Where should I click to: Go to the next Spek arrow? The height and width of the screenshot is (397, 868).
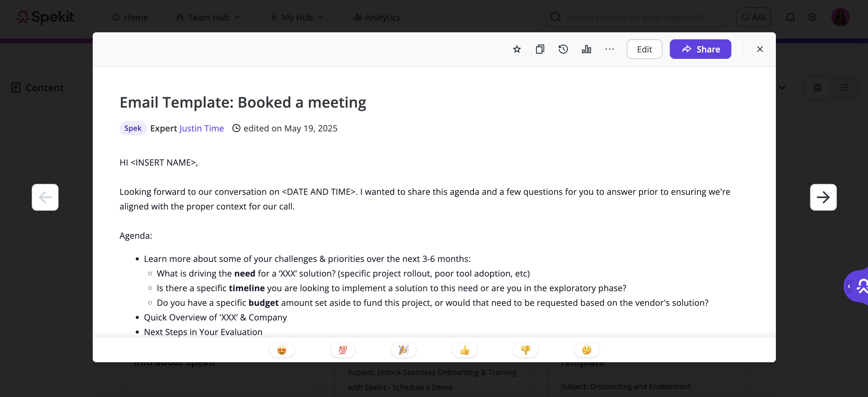pyautogui.click(x=823, y=197)
